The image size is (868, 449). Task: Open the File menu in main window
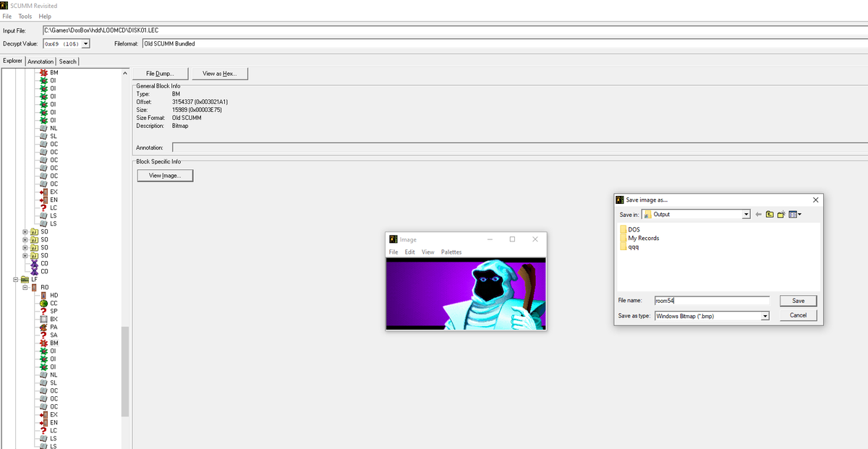point(7,16)
